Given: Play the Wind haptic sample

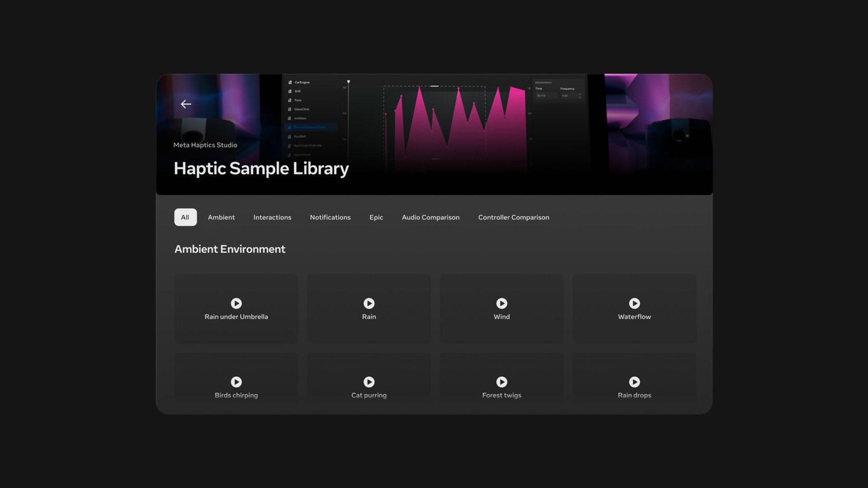Looking at the screenshot, I should (x=502, y=303).
